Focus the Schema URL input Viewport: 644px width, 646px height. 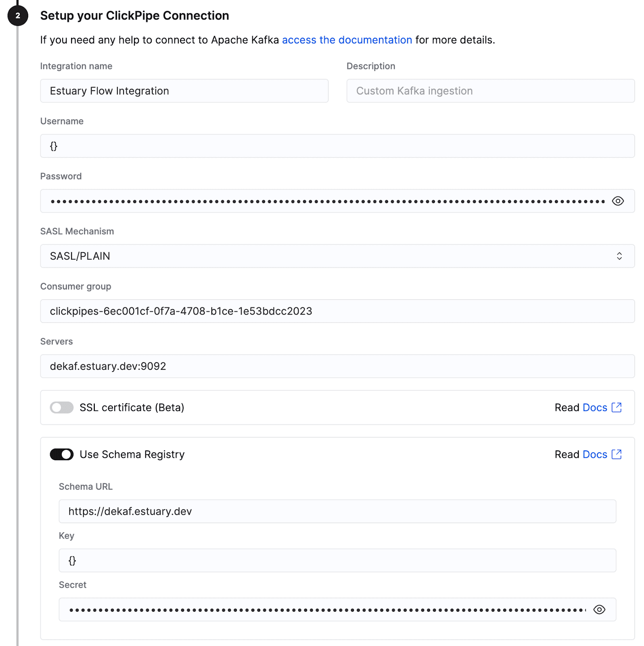[337, 511]
